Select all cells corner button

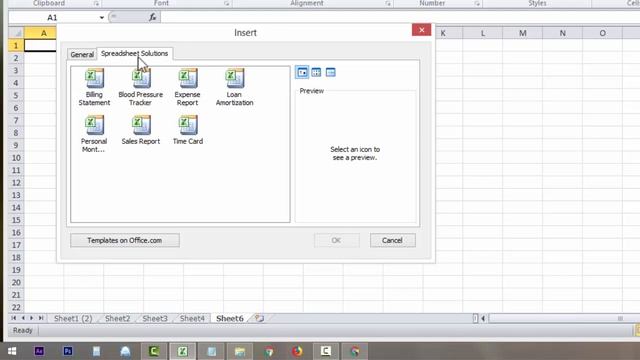[x=16, y=33]
